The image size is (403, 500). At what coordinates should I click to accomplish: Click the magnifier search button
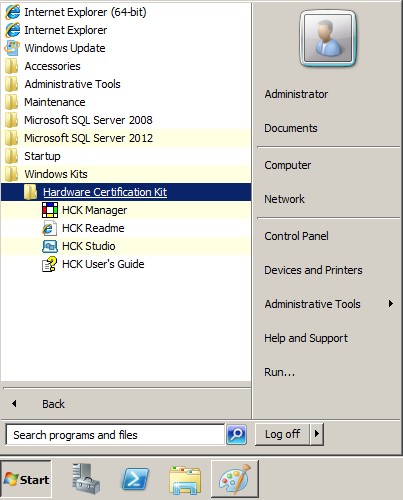point(236,434)
